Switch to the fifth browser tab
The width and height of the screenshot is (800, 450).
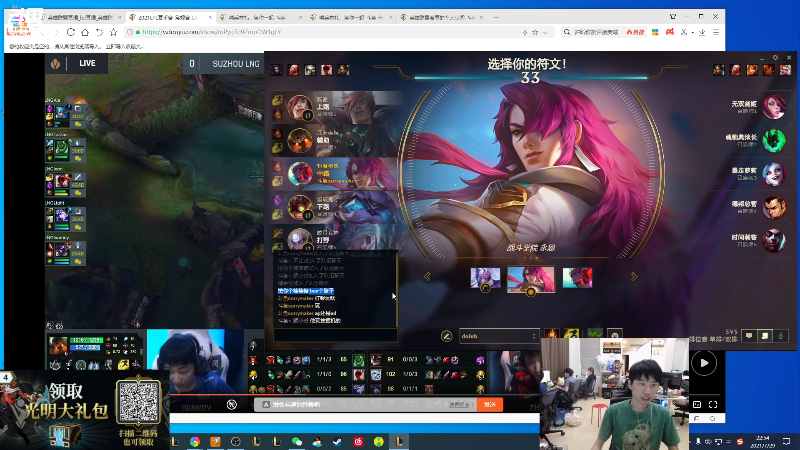pyautogui.click(x=442, y=17)
